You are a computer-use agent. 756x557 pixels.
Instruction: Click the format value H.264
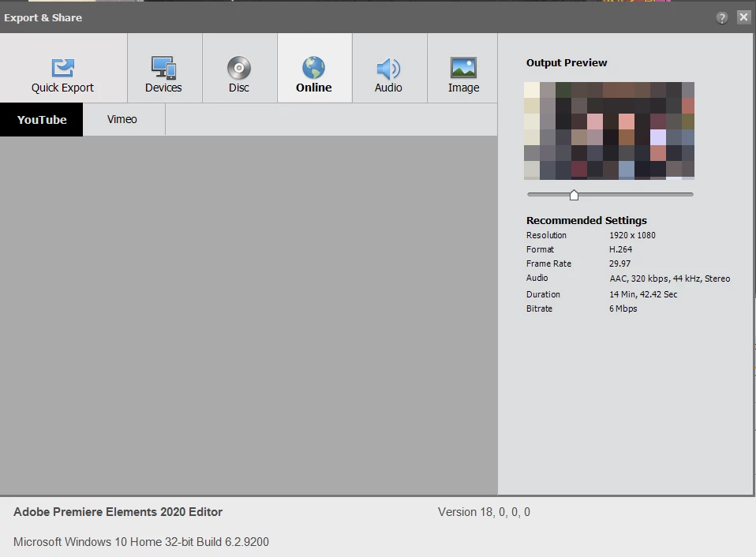click(620, 249)
